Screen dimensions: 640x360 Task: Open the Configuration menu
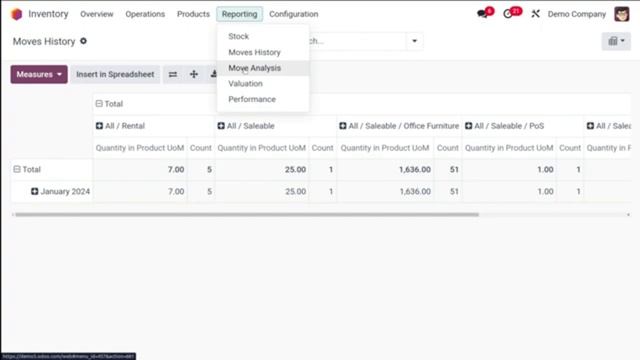[x=293, y=14]
